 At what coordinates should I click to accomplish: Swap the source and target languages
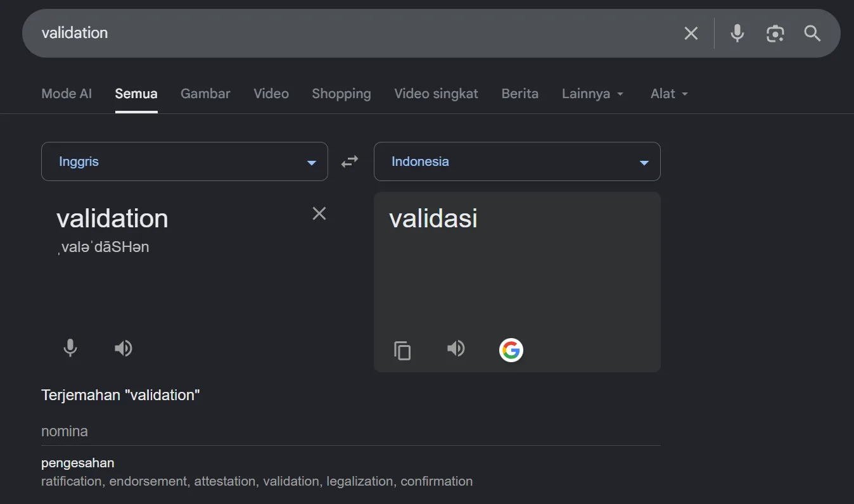tap(350, 161)
